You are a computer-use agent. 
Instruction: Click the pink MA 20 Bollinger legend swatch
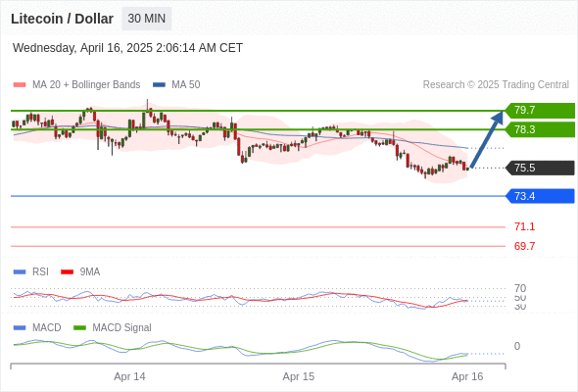(x=20, y=85)
